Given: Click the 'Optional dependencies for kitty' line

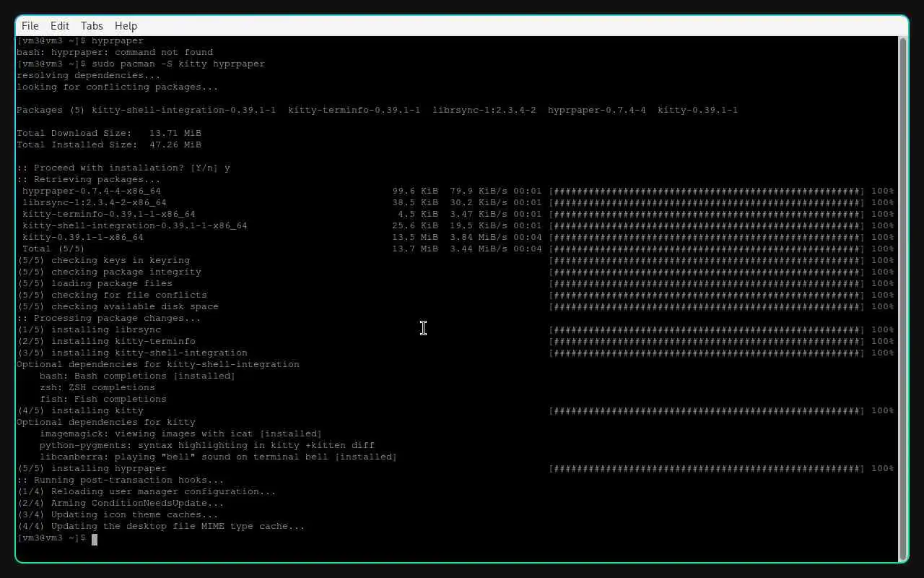Looking at the screenshot, I should point(106,422).
